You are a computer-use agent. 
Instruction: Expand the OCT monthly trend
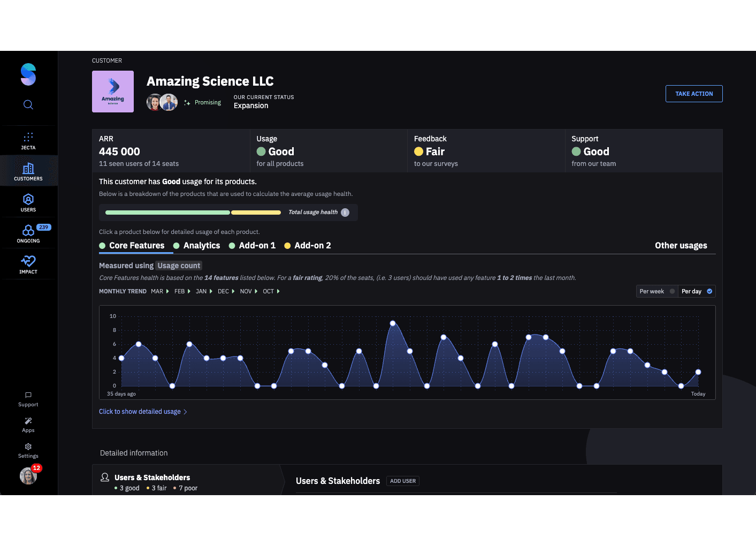(x=271, y=291)
